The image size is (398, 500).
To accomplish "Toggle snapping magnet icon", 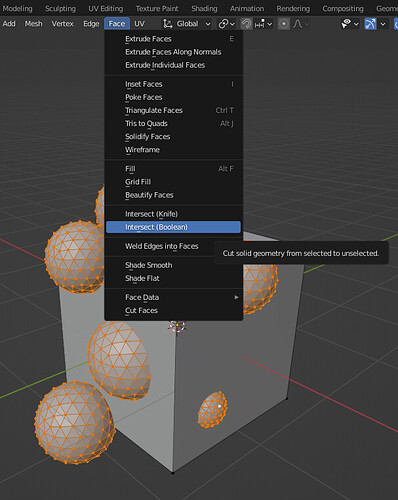I will pyautogui.click(x=246, y=24).
